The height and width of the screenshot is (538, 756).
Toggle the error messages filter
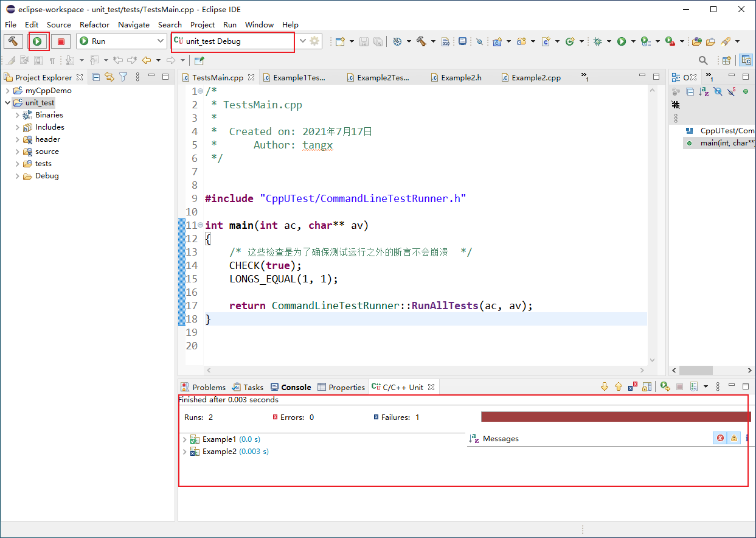720,438
